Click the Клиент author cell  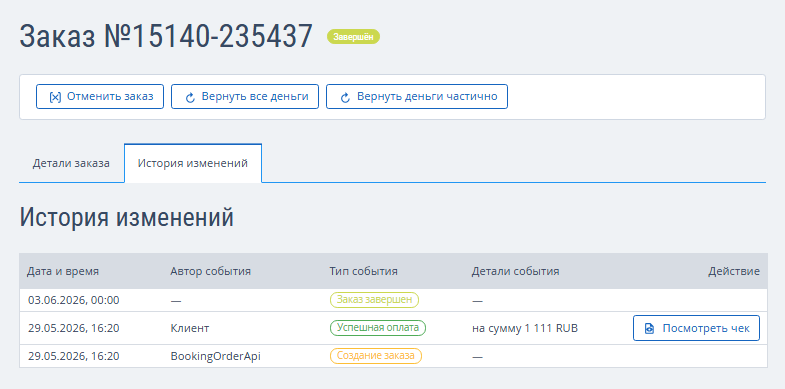(190, 328)
